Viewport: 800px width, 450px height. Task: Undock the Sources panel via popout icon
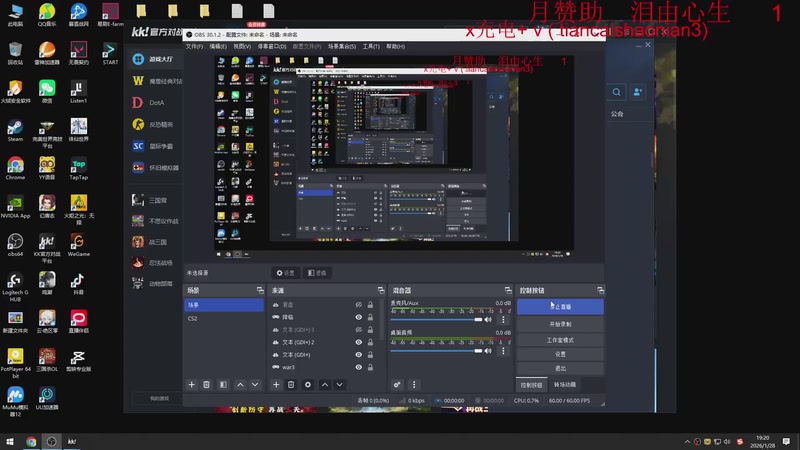381,290
